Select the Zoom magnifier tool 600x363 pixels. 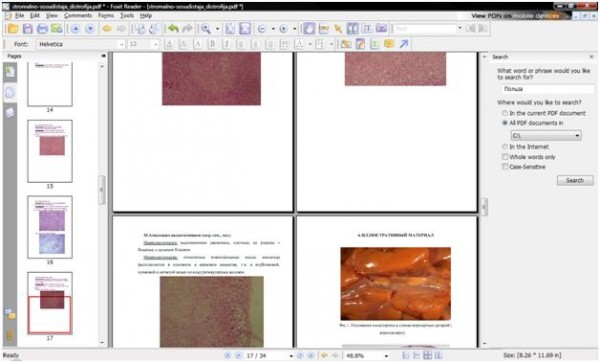pyautogui.click(x=206, y=29)
